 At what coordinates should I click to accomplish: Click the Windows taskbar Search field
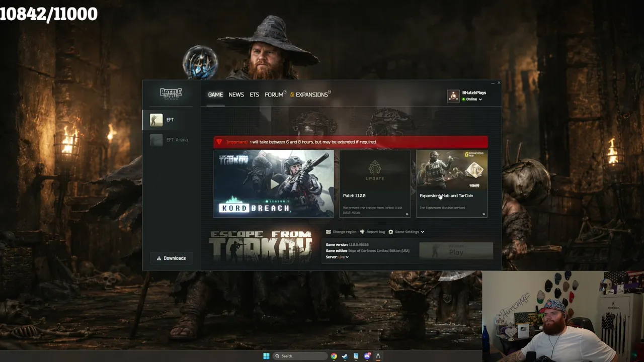(x=300, y=356)
